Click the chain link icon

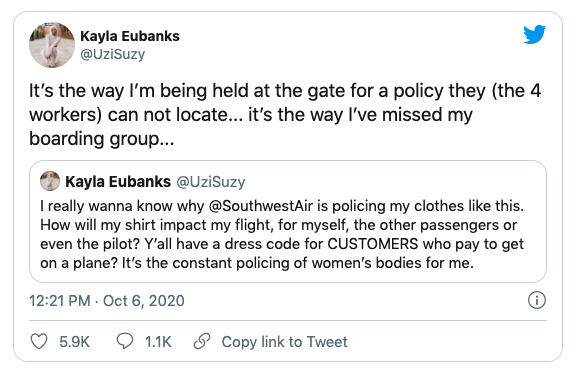[202, 341]
